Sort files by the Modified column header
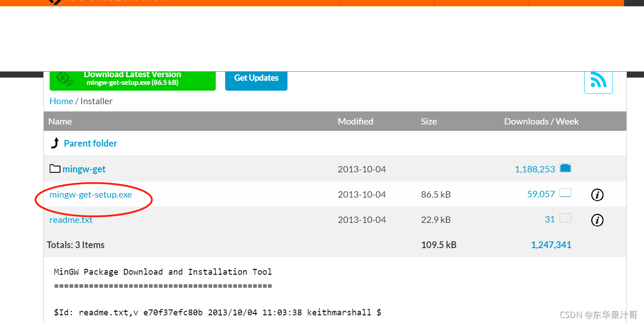 coord(355,121)
